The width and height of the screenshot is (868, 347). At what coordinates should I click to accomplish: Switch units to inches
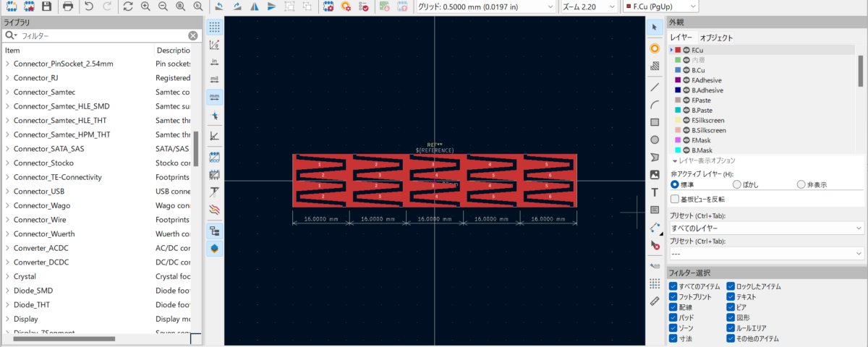(215, 61)
